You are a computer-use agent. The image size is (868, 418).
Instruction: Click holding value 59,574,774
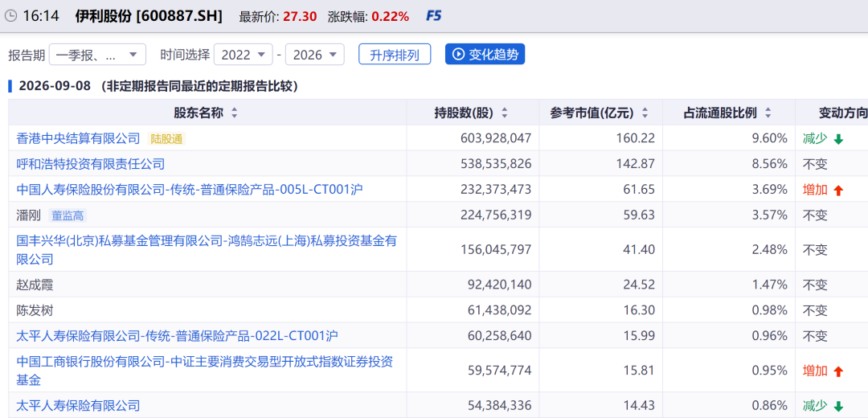point(501,371)
